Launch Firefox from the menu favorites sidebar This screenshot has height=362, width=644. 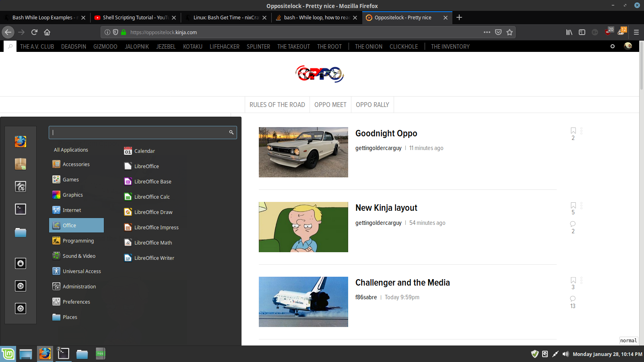pos(21,142)
